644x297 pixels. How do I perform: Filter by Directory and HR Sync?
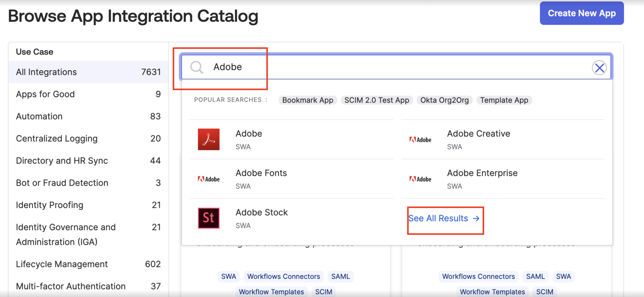[x=88, y=161]
